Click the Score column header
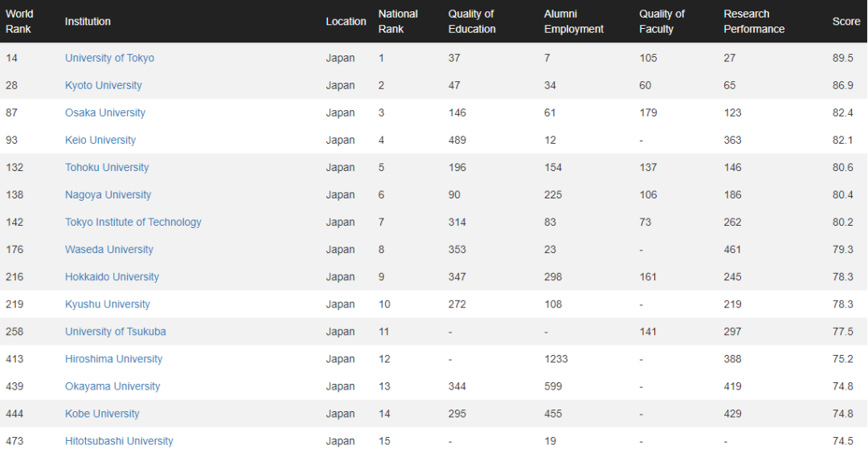868x453 pixels. (846, 22)
